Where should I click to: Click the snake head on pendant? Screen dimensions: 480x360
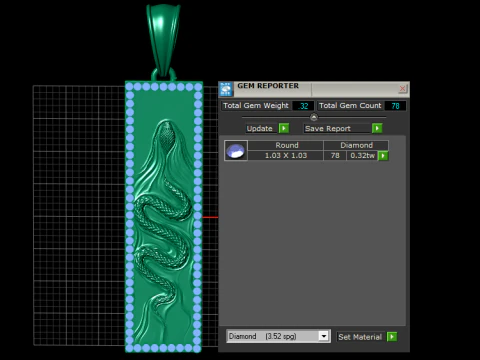pos(166,137)
